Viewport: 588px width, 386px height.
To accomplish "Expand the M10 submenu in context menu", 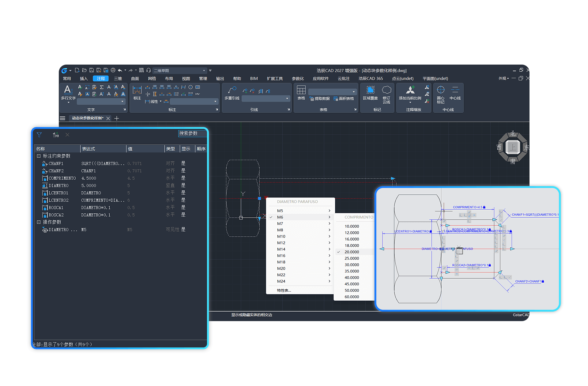I will pos(330,236).
